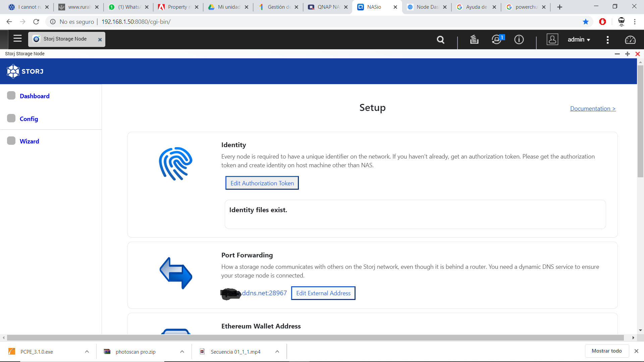The width and height of the screenshot is (644, 362).
Task: Click Edit Authorization Token button
Action: (x=262, y=183)
